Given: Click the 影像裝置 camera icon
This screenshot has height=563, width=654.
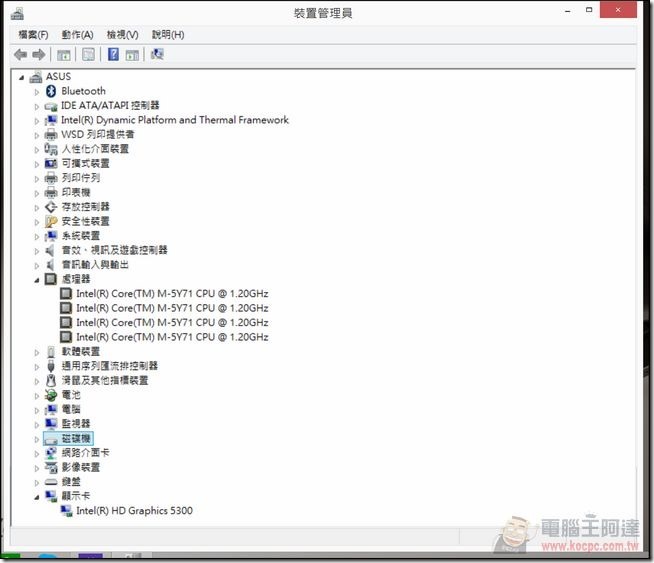Looking at the screenshot, I should pos(51,467).
